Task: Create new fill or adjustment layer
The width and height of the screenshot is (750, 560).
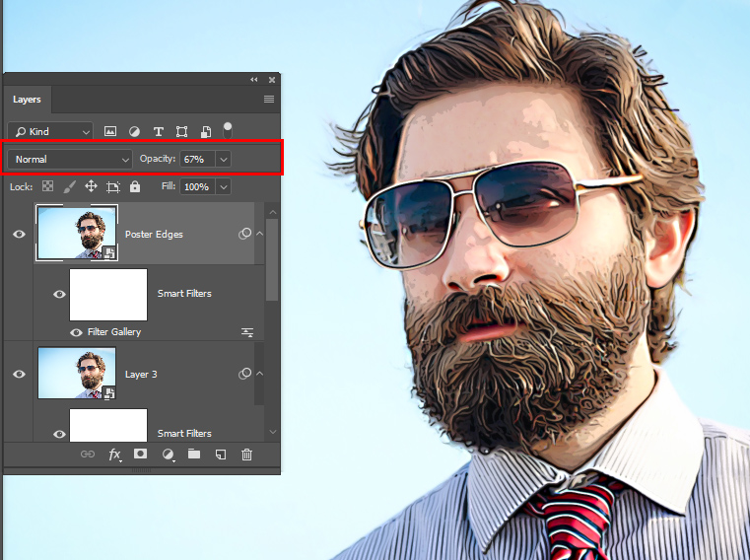Action: coord(168,455)
